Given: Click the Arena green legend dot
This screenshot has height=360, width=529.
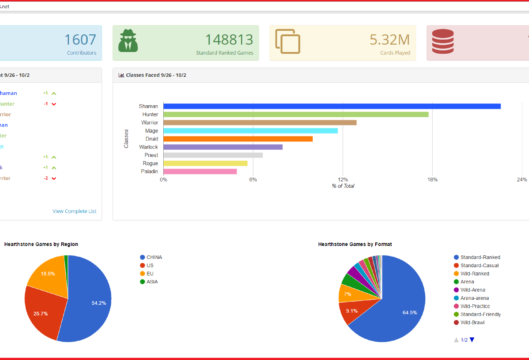Looking at the screenshot, I should point(456,282).
